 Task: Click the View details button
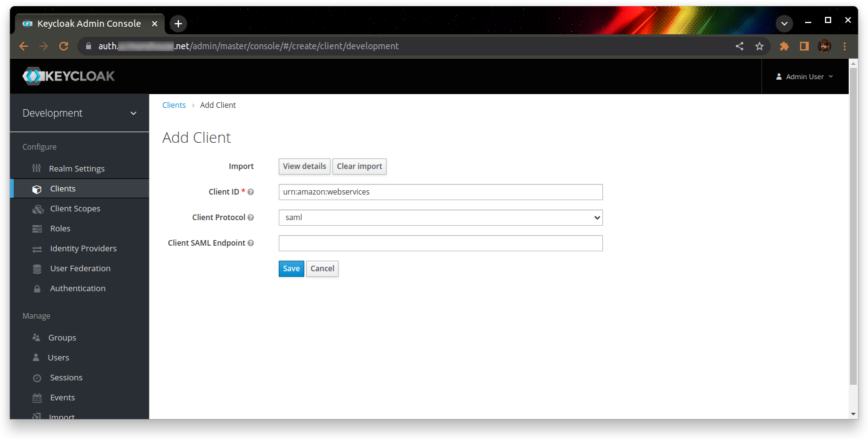click(304, 166)
